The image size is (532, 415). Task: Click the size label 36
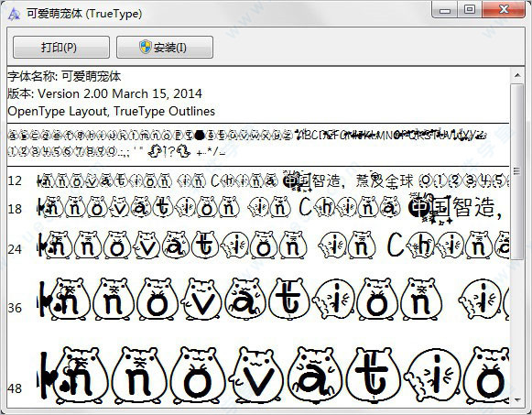15,308
